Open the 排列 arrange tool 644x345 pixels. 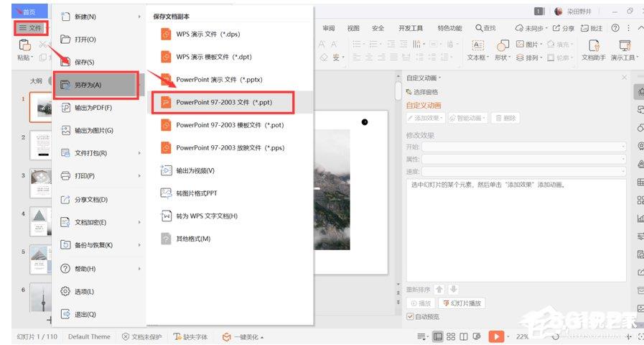(529, 57)
